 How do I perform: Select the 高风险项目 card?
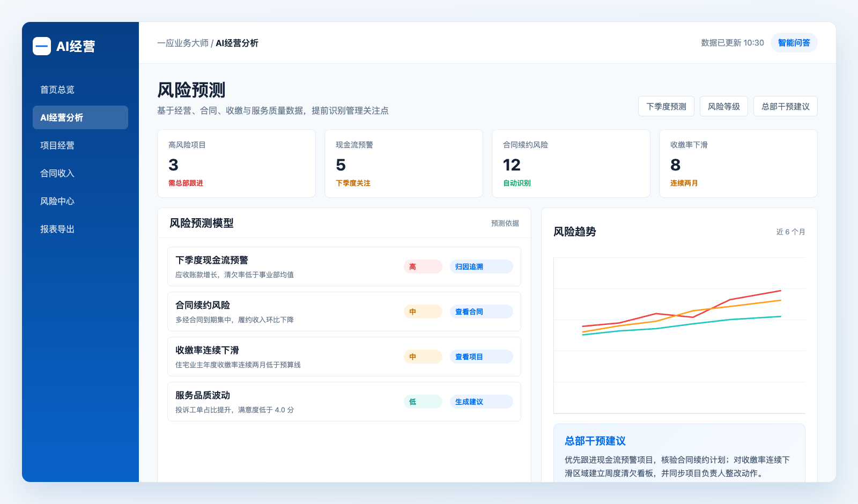pos(236,164)
